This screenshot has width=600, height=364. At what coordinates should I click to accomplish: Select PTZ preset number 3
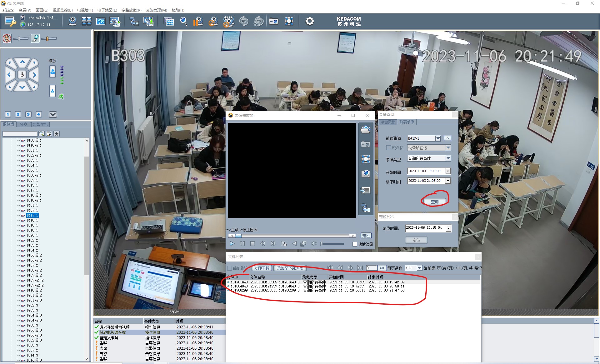click(x=28, y=114)
